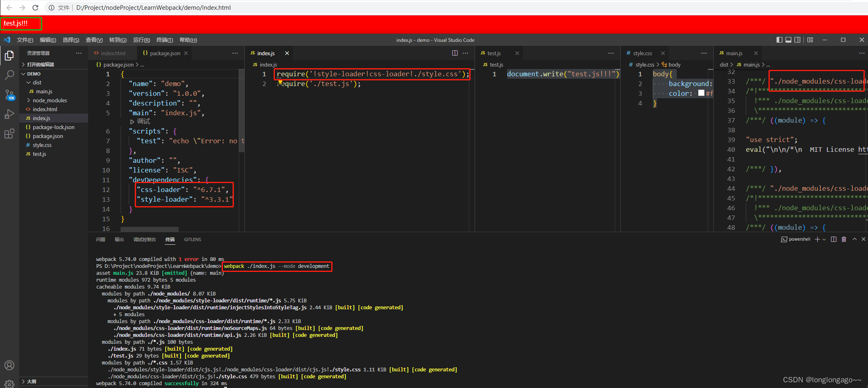Open the Search view in activity bar

tap(9, 75)
